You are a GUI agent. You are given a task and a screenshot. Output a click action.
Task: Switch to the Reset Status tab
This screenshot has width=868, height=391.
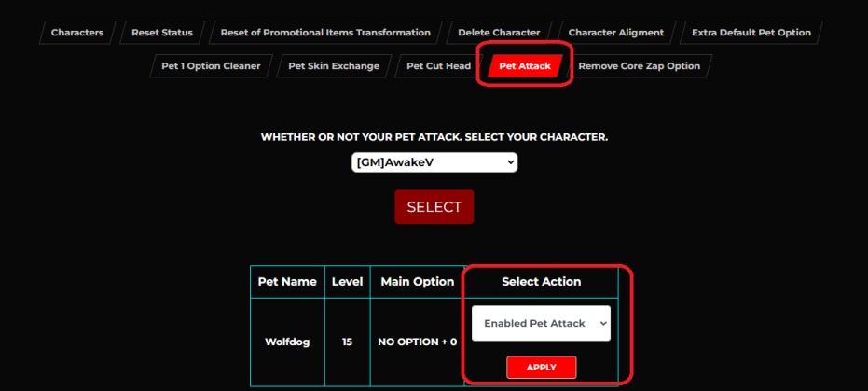[x=162, y=32]
